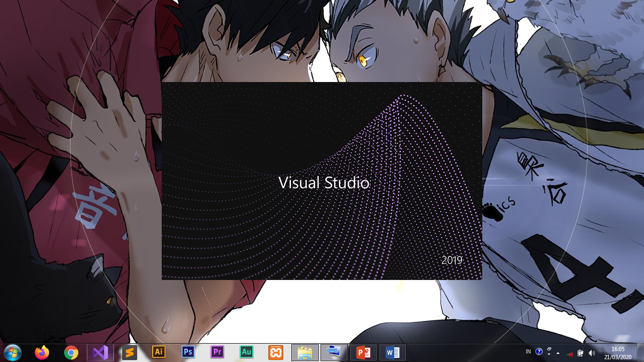Click the Visual Studio 2019 splash screen
The image size is (644, 362).
pyautogui.click(x=322, y=181)
